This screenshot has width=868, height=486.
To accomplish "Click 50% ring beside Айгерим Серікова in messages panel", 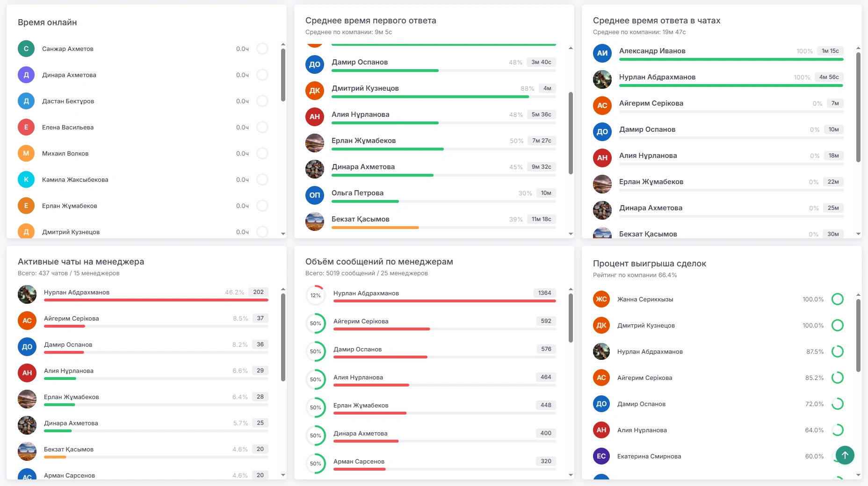I will click(316, 323).
